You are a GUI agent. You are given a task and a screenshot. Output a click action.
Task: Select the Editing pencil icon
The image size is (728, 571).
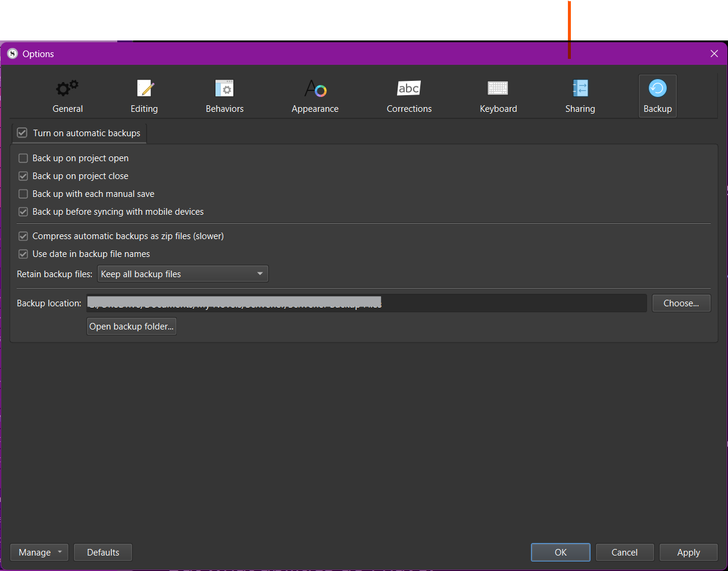[x=145, y=89]
